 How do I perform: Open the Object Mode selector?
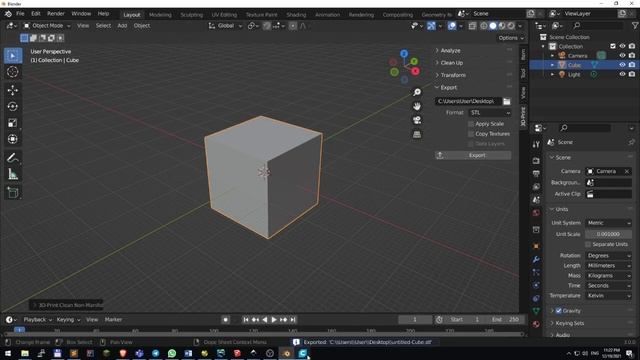47,26
